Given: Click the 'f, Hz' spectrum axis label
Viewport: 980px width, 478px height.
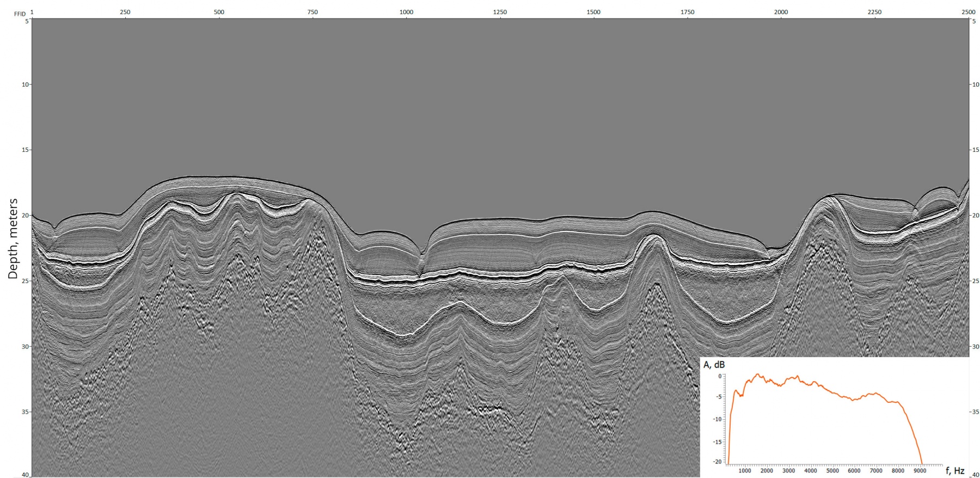Looking at the screenshot, I should 954,471.
